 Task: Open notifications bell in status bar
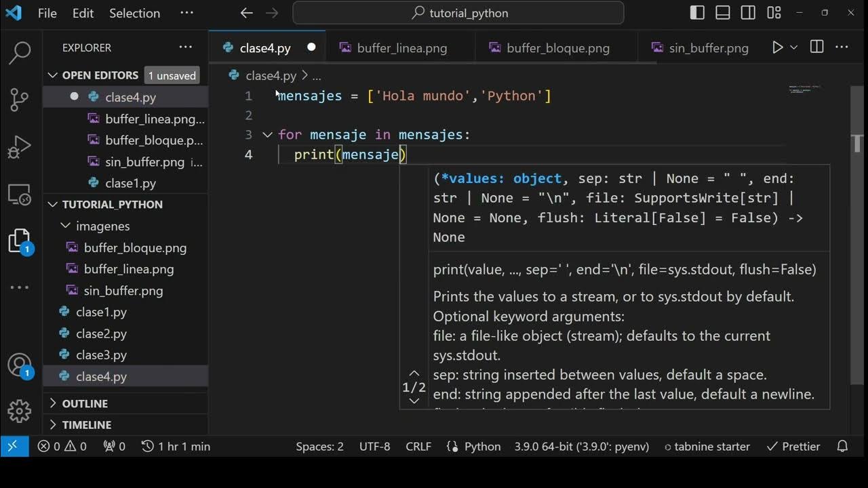(843, 447)
